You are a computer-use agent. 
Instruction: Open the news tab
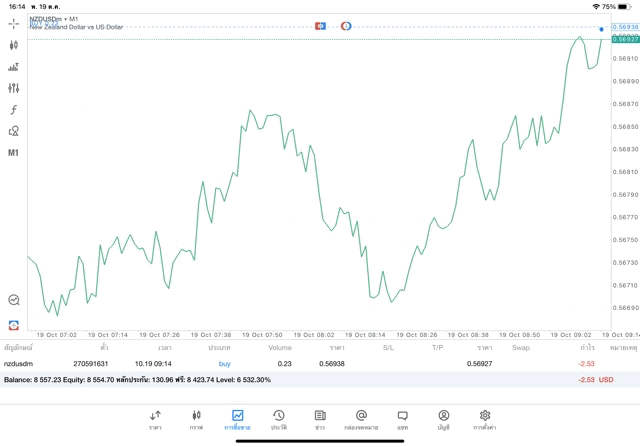320,420
